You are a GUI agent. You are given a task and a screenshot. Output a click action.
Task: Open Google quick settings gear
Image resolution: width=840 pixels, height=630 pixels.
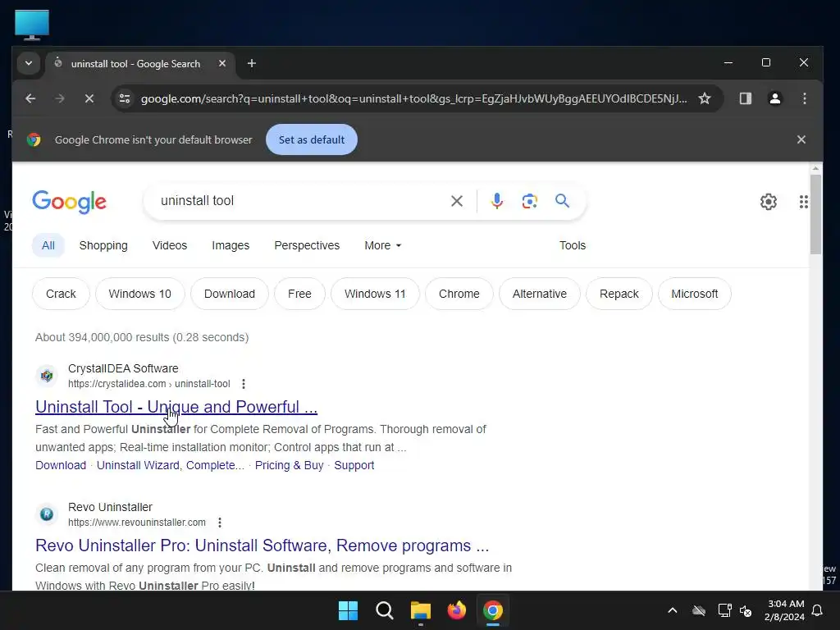(x=768, y=202)
